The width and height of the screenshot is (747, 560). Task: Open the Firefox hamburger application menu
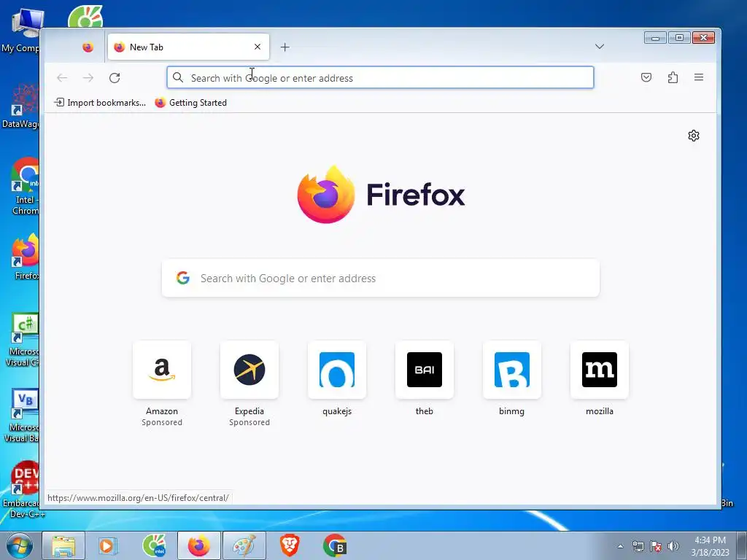(699, 77)
